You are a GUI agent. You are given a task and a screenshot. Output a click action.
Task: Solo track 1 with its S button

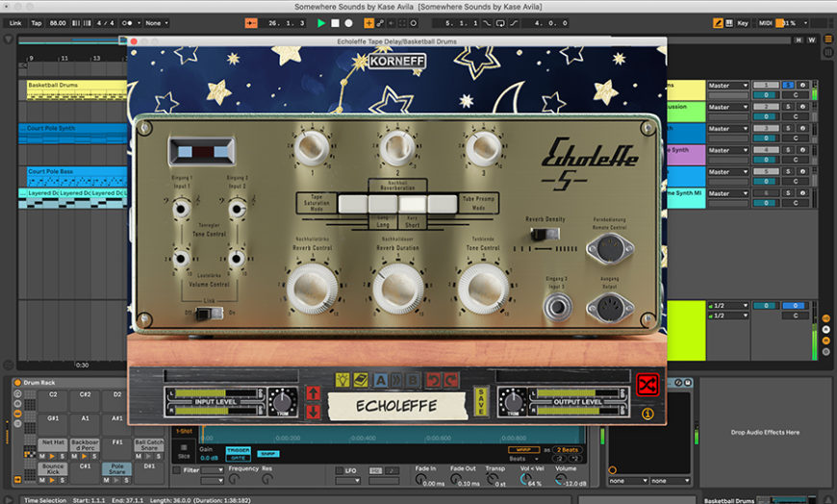(x=788, y=86)
